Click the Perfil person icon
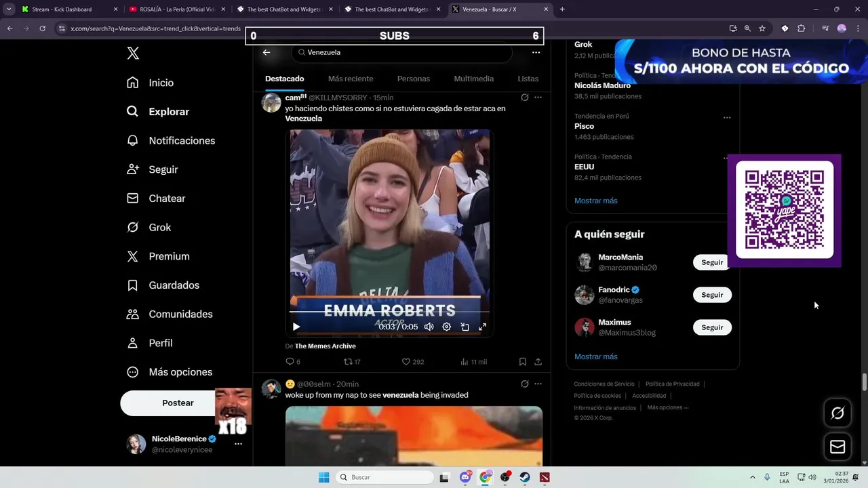 coord(133,343)
